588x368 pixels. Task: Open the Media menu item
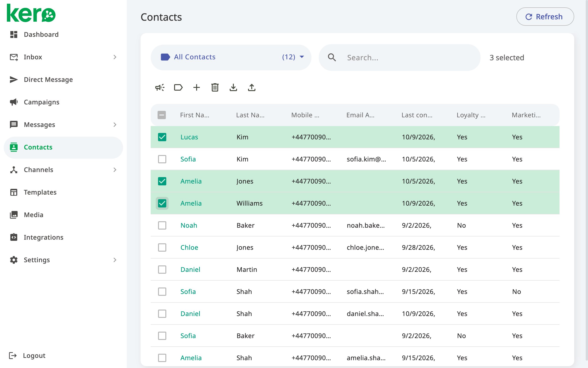pos(63,215)
